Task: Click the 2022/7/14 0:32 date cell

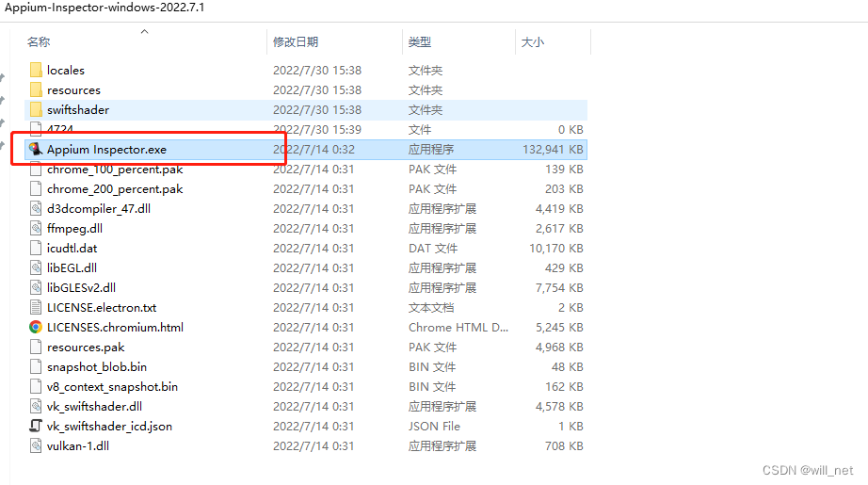Action: point(313,149)
